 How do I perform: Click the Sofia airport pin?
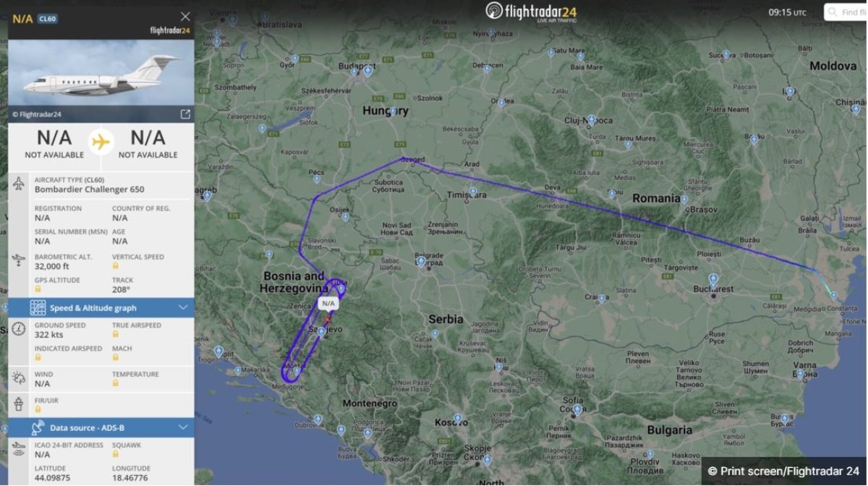577,410
